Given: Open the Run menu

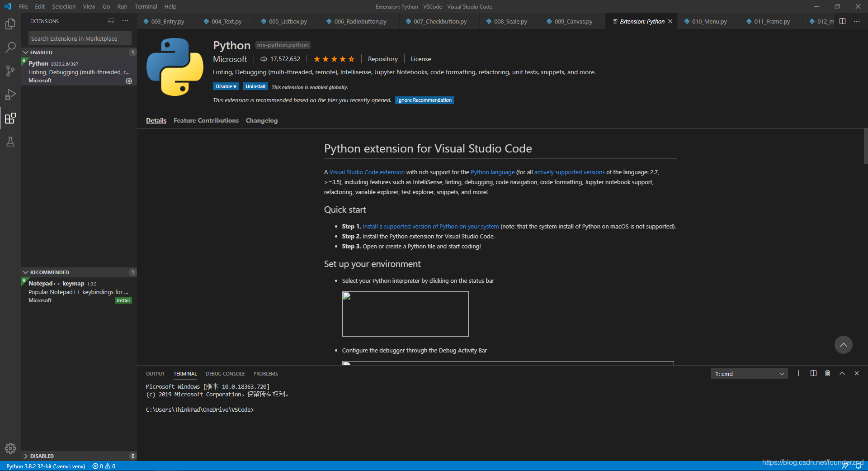Looking at the screenshot, I should click(122, 6).
